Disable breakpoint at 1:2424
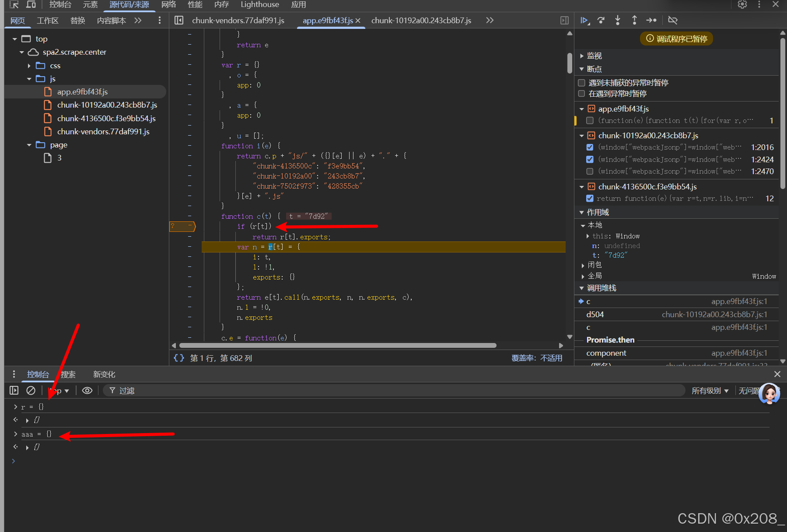Viewport: 787px width, 532px height. [590, 159]
